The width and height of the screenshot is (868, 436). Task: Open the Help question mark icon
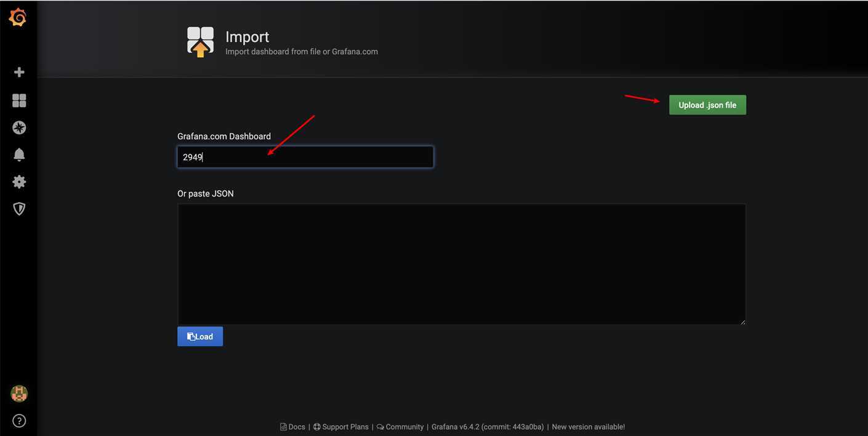19,421
